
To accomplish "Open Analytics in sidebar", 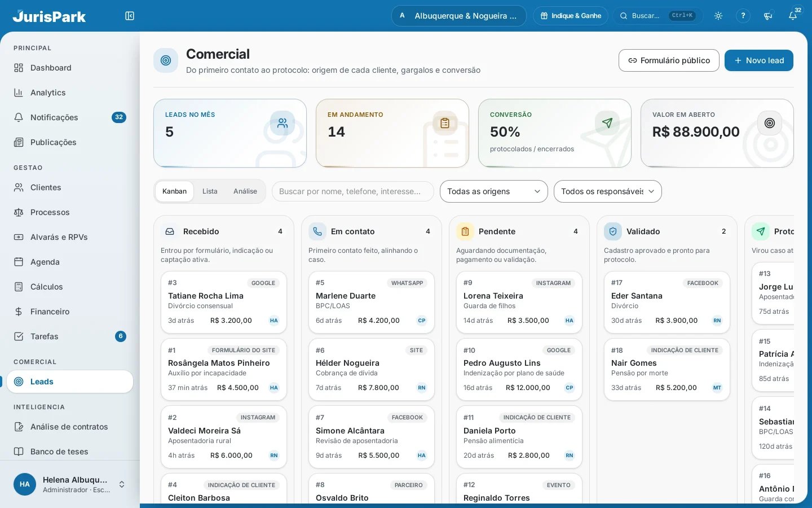I will point(70,93).
